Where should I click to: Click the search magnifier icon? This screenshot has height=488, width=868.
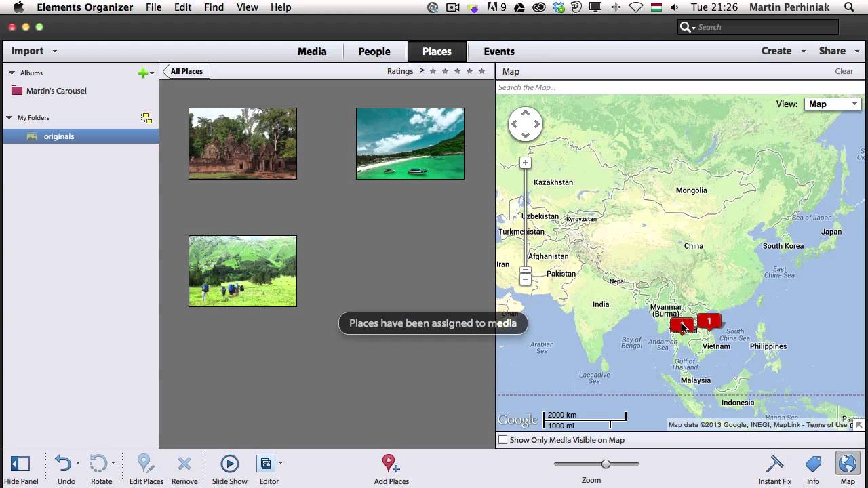tap(686, 27)
